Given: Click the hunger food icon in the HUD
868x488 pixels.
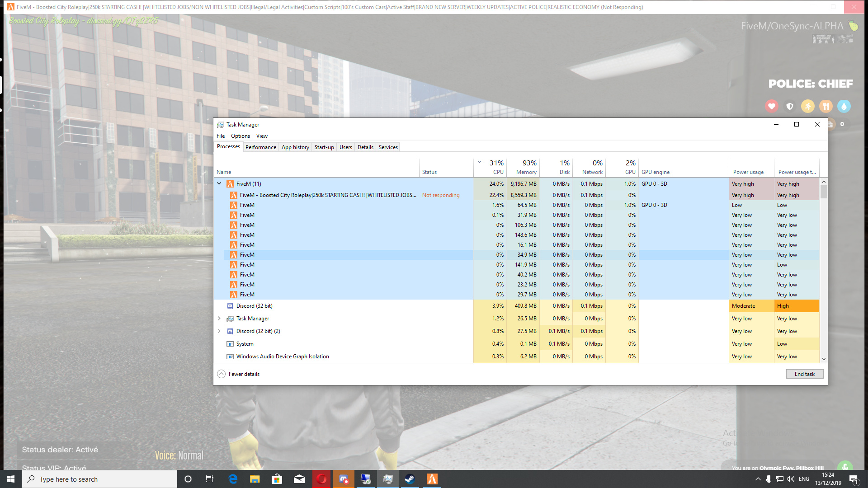Looking at the screenshot, I should 826,106.
